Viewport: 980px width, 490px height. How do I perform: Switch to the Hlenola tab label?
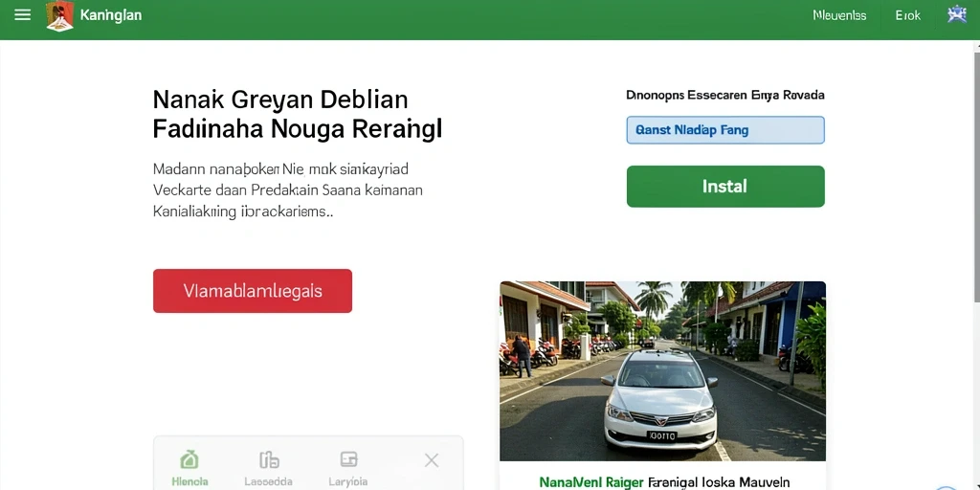189,482
